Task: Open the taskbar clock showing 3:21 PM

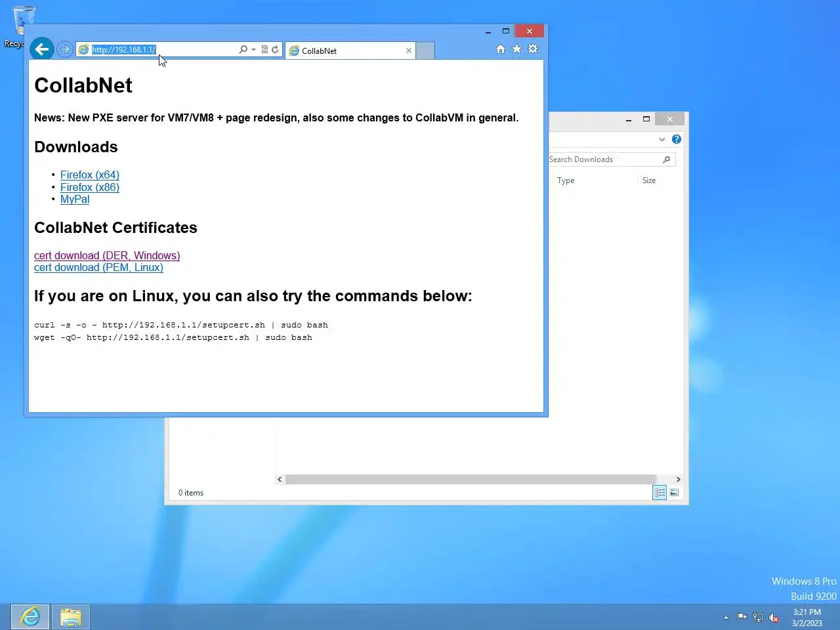Action: [807, 618]
